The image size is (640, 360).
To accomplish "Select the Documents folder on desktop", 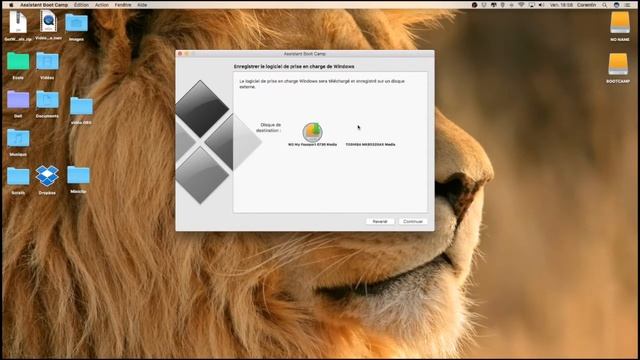I will (x=47, y=100).
